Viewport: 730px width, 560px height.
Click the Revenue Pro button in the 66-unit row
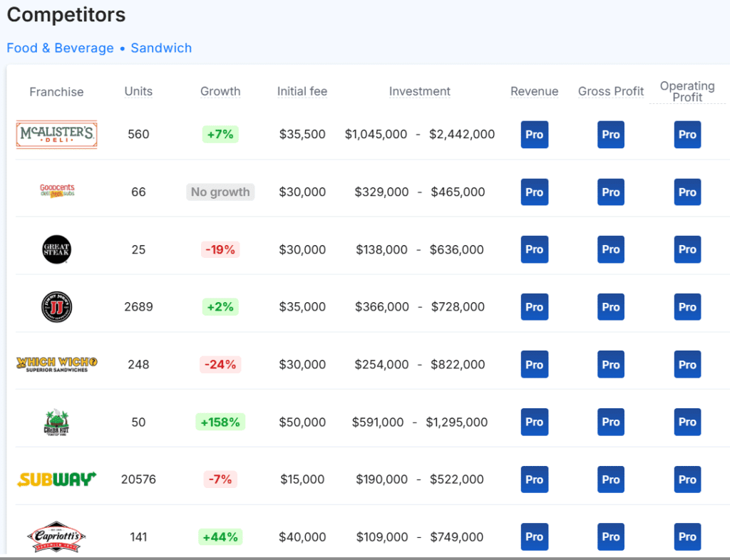pos(535,192)
